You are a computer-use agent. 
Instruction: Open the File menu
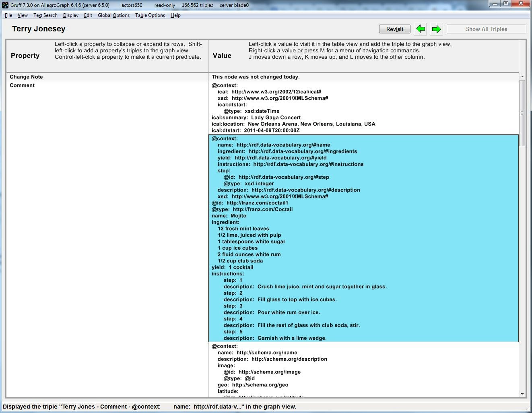8,15
